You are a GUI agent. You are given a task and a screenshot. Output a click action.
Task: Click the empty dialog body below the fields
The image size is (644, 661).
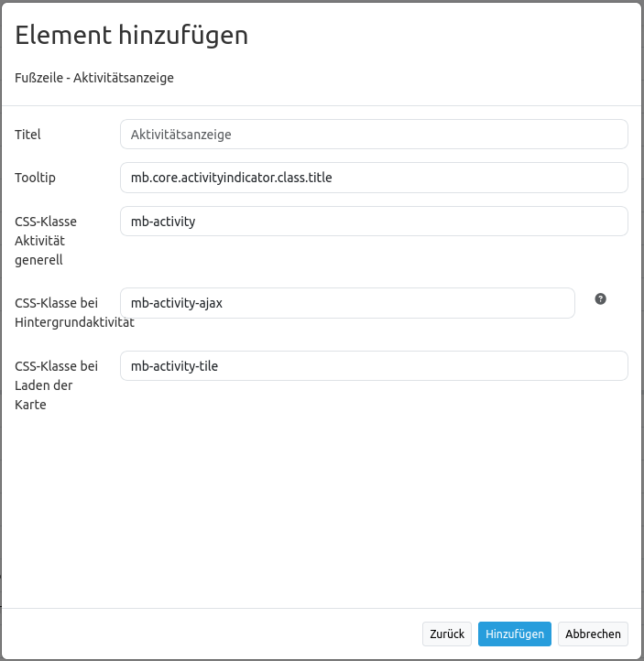[x=321, y=504]
